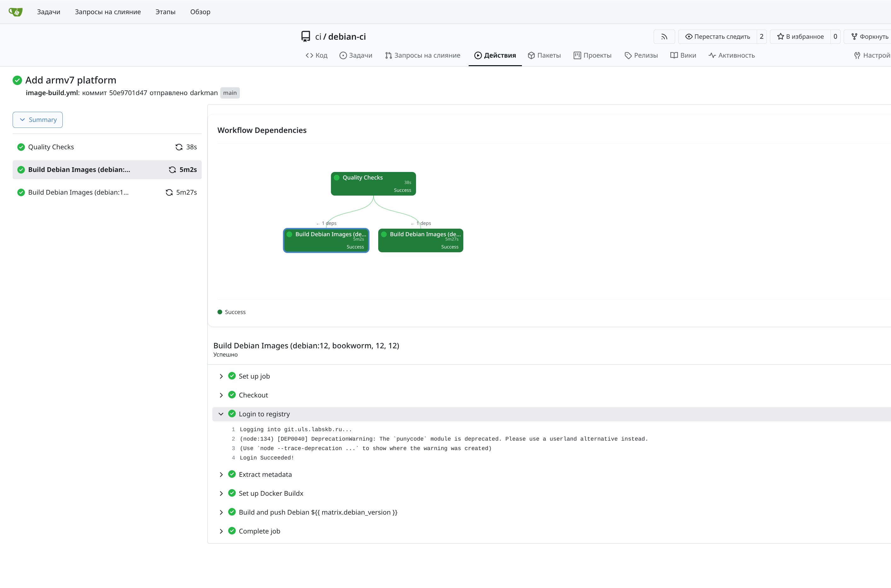Expand the Set up job step
The image size is (891, 588).
tap(254, 376)
